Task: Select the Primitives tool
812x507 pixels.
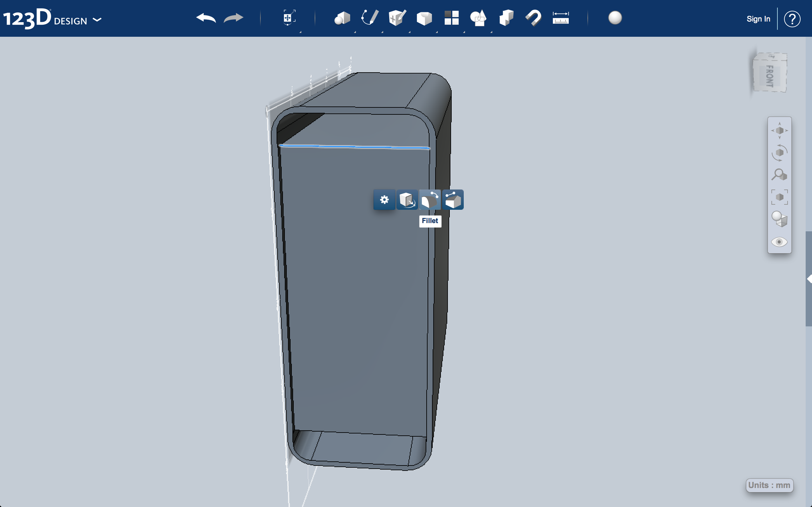Action: pyautogui.click(x=343, y=18)
